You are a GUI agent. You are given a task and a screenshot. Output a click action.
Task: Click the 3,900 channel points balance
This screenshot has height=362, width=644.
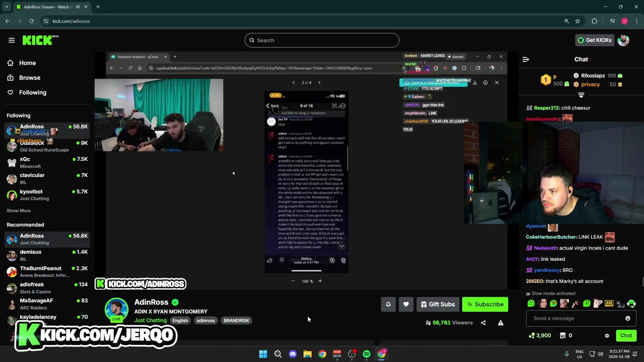tap(539, 335)
